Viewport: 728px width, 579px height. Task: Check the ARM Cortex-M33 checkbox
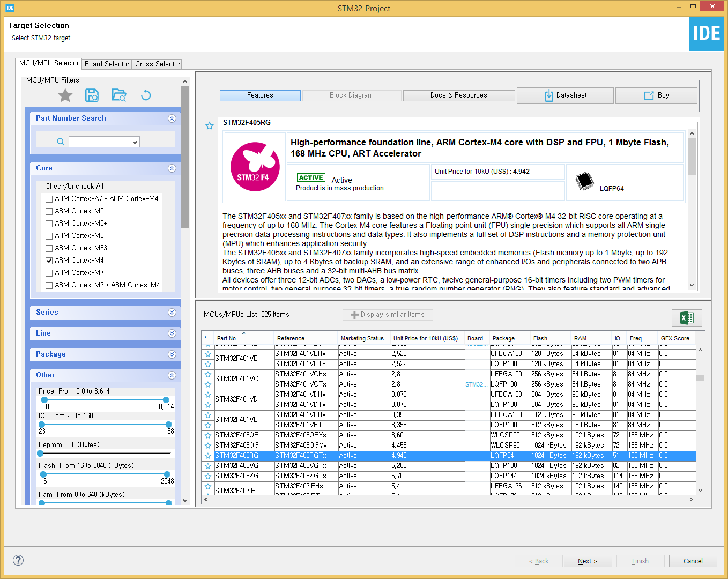pos(49,248)
